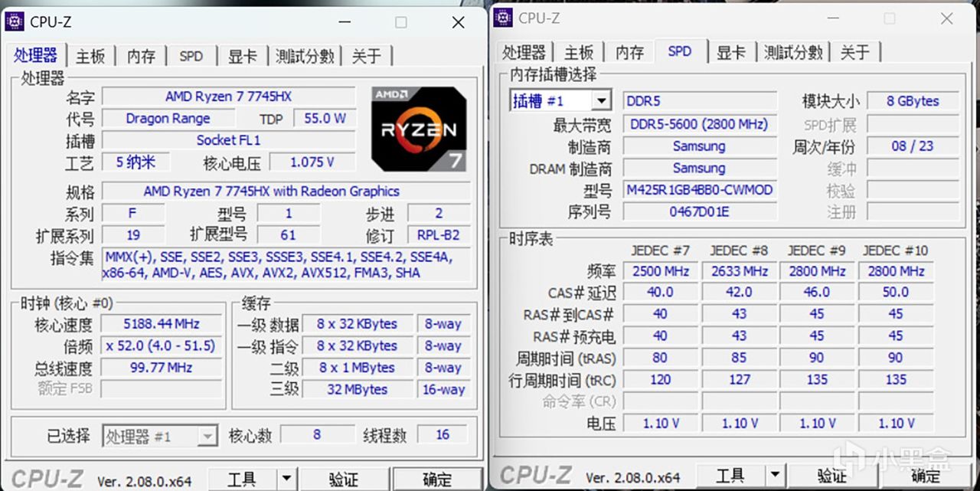Click 工具 button in left window
The width and height of the screenshot is (980, 491).
[x=242, y=480]
